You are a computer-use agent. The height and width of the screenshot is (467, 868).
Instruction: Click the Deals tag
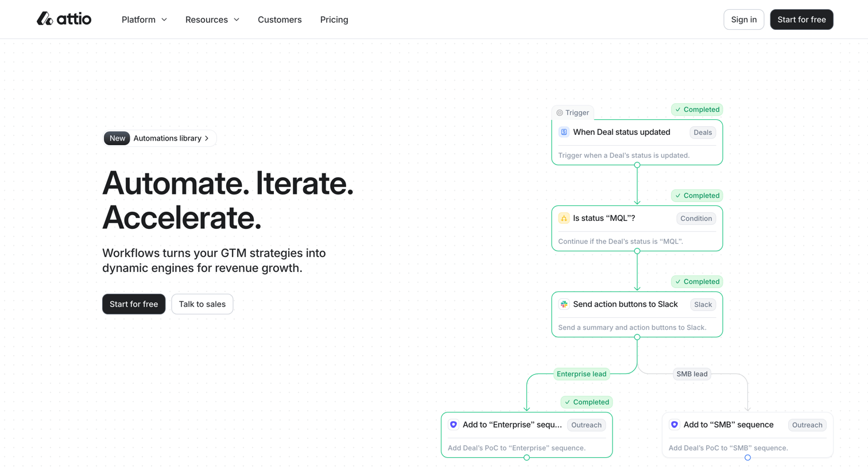702,133
